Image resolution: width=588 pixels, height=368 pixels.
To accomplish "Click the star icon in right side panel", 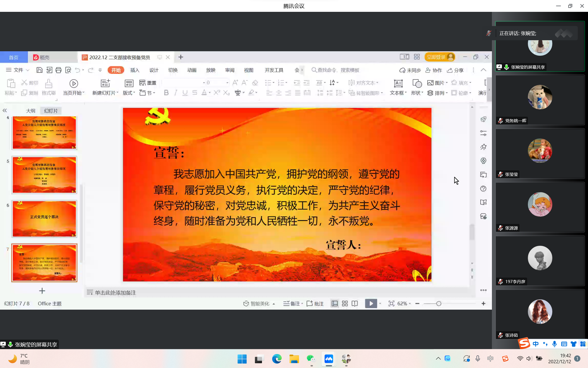I will [483, 147].
